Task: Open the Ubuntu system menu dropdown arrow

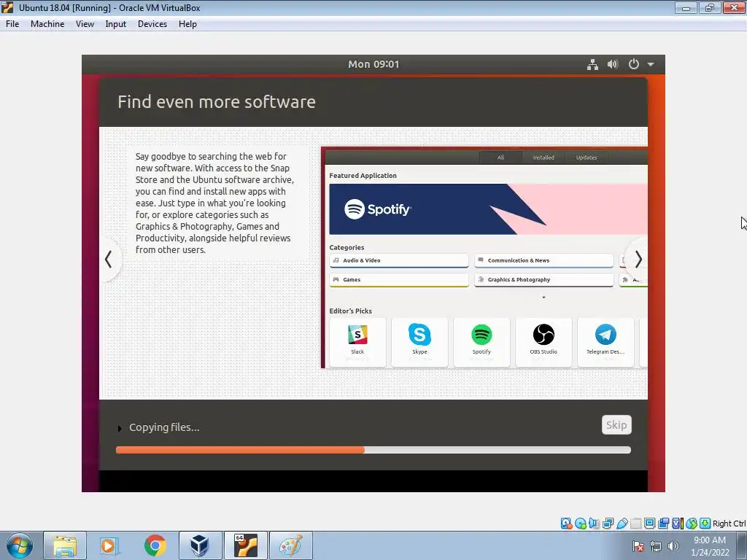Action: (x=651, y=64)
